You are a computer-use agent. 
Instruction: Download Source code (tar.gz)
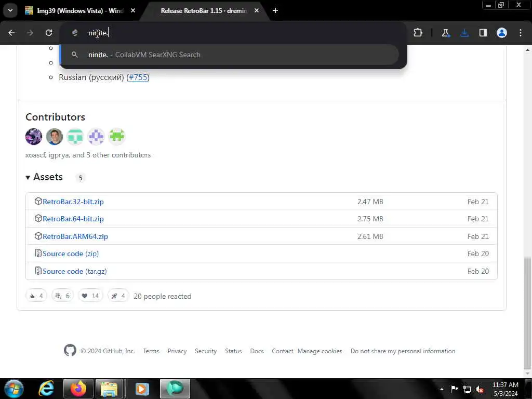(75, 271)
